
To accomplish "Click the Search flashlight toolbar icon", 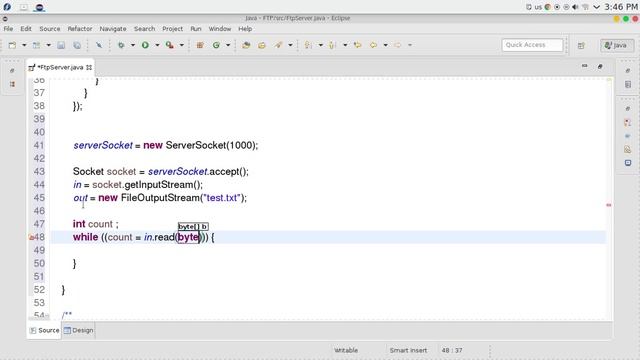I will [278, 45].
